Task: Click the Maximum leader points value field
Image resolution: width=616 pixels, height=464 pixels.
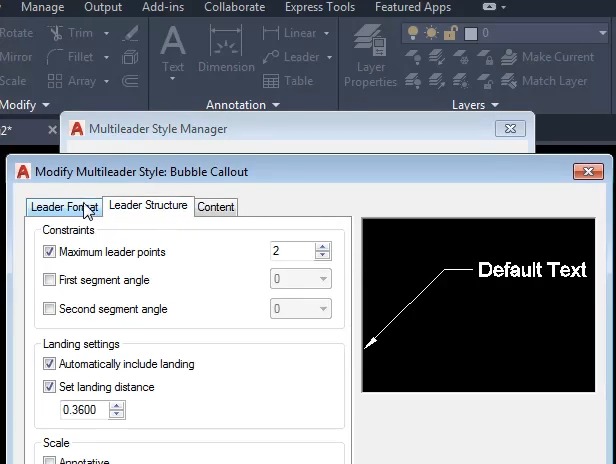Action: click(293, 251)
